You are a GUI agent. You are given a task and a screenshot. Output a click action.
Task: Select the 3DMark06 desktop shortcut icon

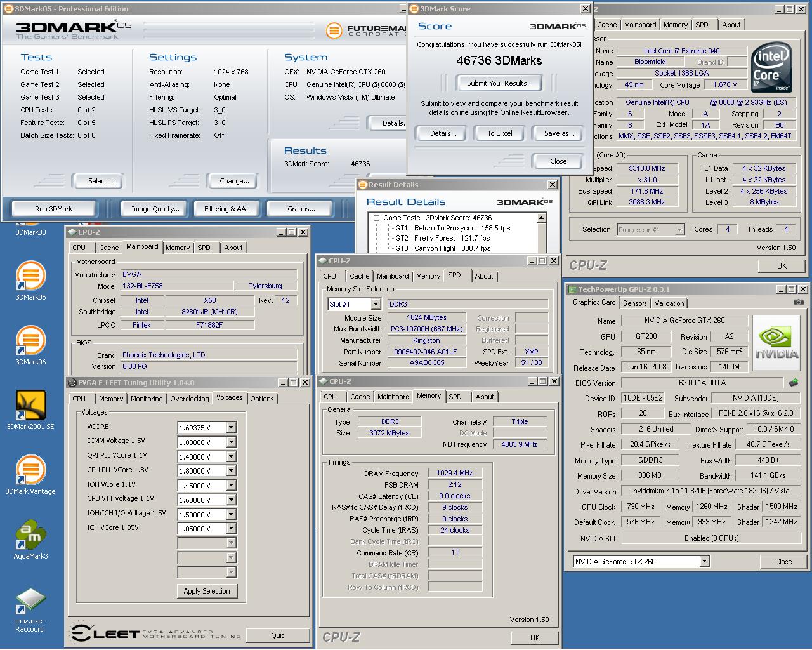pyautogui.click(x=30, y=342)
